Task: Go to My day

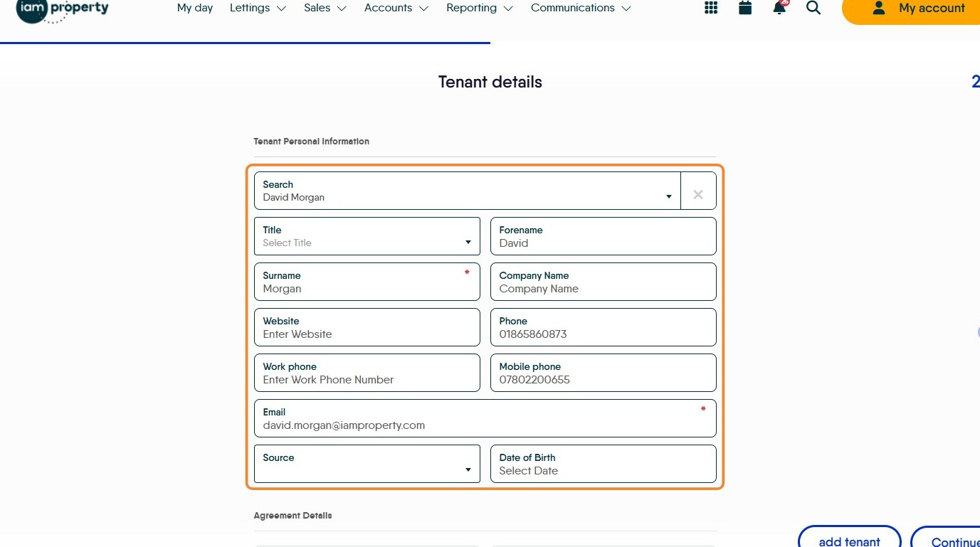Action: [195, 8]
